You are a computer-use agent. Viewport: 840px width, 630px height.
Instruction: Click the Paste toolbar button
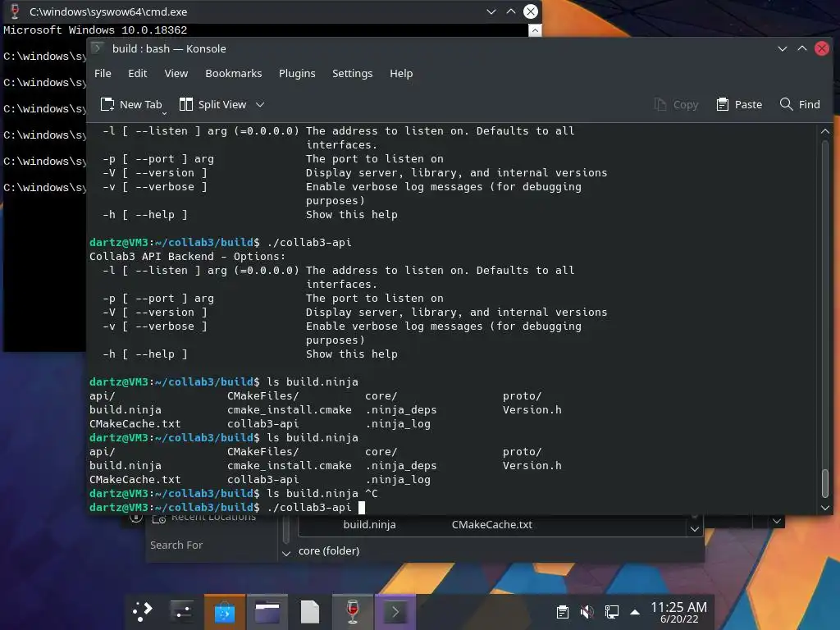tap(739, 104)
